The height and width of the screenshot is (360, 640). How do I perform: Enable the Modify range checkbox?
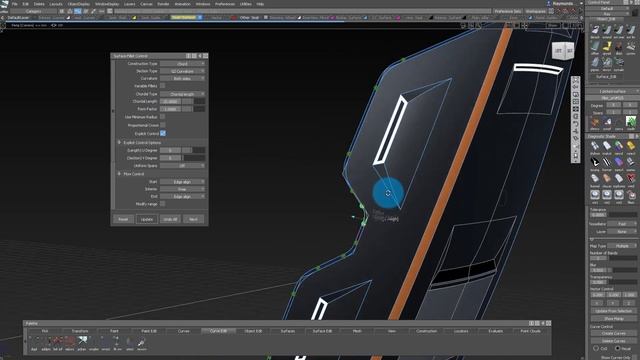[162, 204]
